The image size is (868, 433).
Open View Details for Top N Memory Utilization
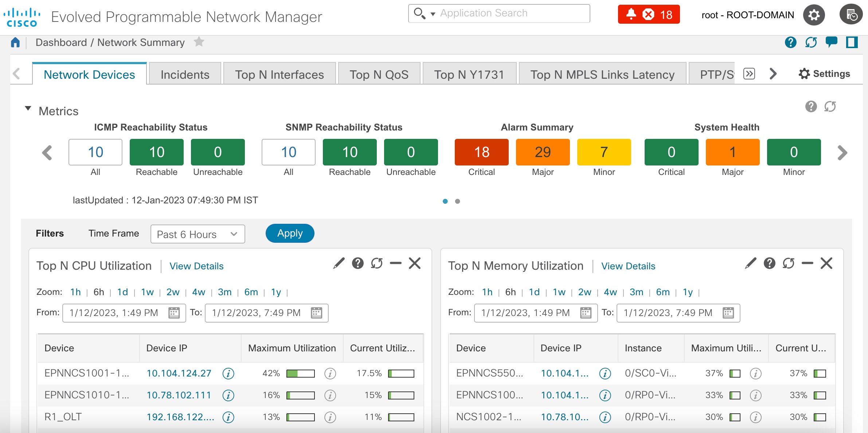(627, 266)
